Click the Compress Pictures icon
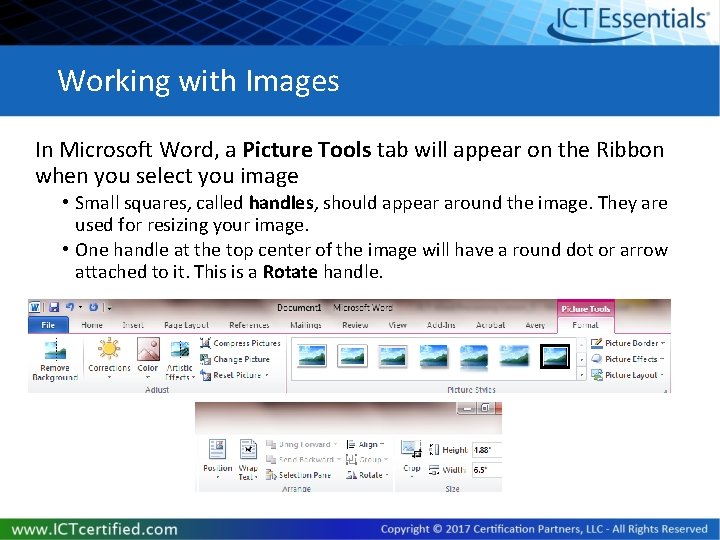This screenshot has width=720, height=540. [x=205, y=343]
